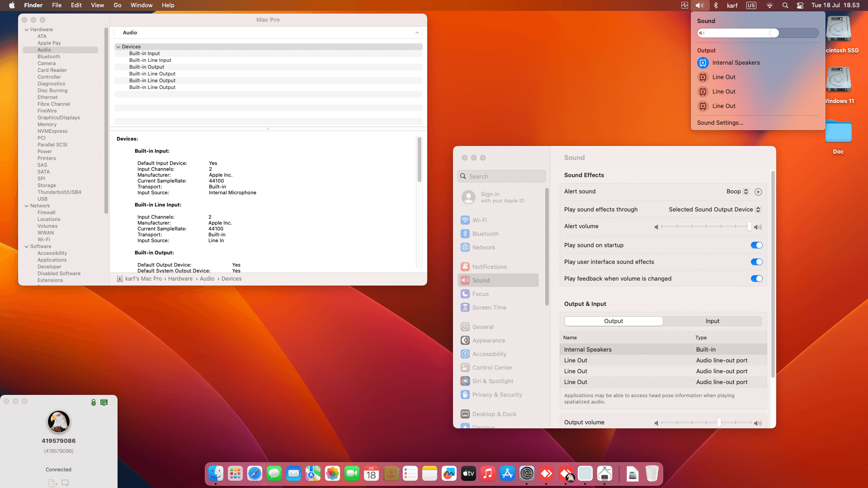Screen dimensions: 868x488
Task: Play the Boop alert sound preview
Action: 758,192
